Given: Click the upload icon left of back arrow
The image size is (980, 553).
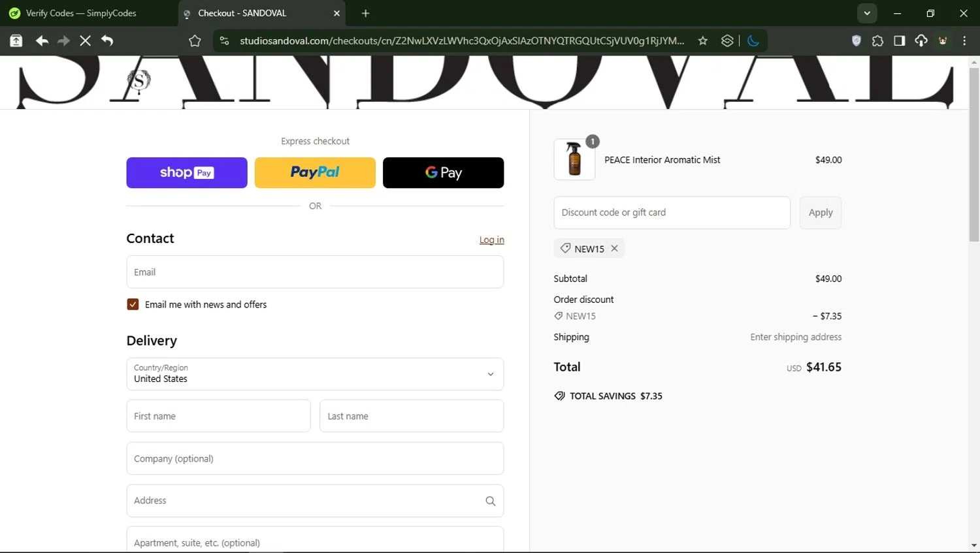Looking at the screenshot, I should pyautogui.click(x=16, y=40).
